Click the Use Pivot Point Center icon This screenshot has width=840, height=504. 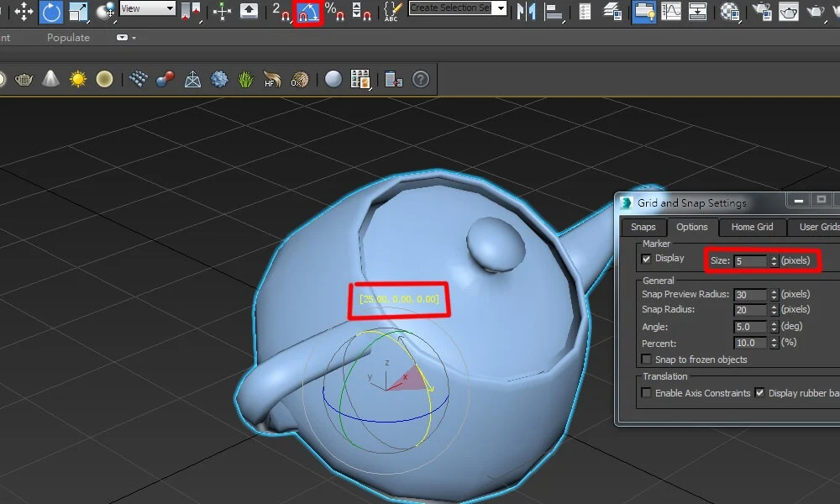pyautogui.click(x=191, y=11)
